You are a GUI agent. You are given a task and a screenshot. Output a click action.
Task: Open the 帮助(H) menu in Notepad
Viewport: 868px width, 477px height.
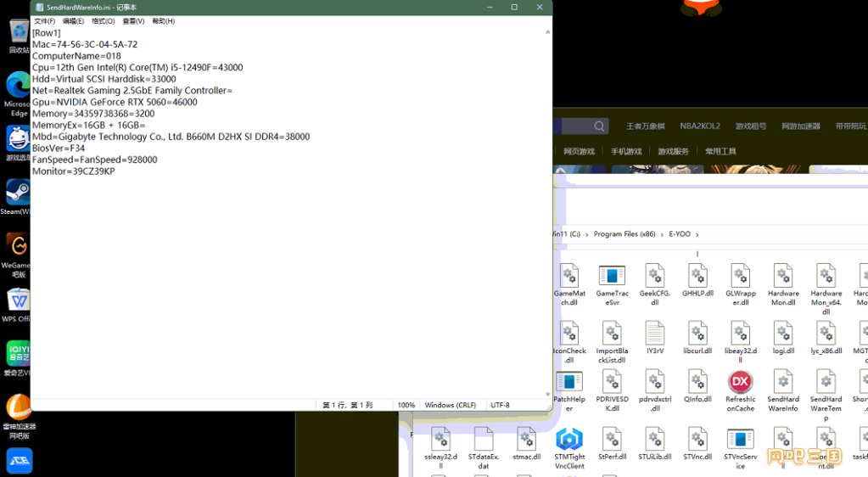(x=163, y=21)
